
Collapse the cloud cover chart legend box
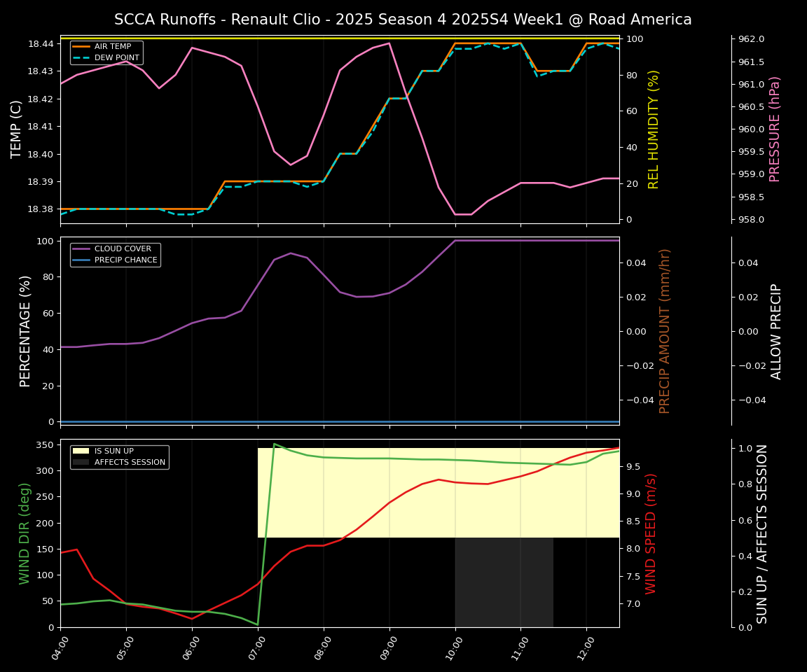(116, 253)
